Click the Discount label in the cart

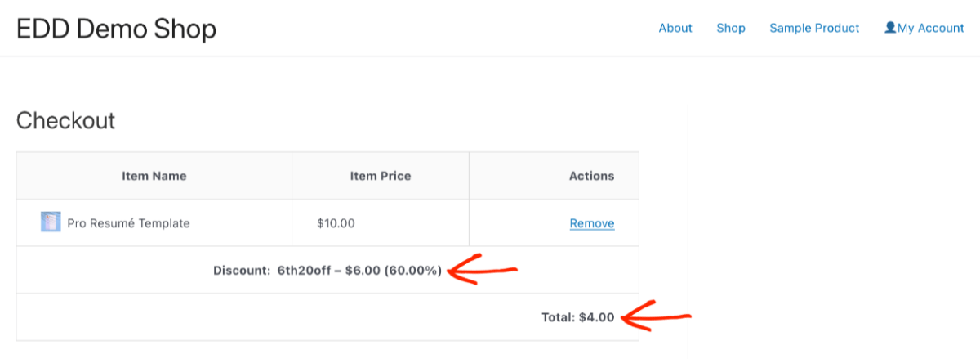[239, 271]
